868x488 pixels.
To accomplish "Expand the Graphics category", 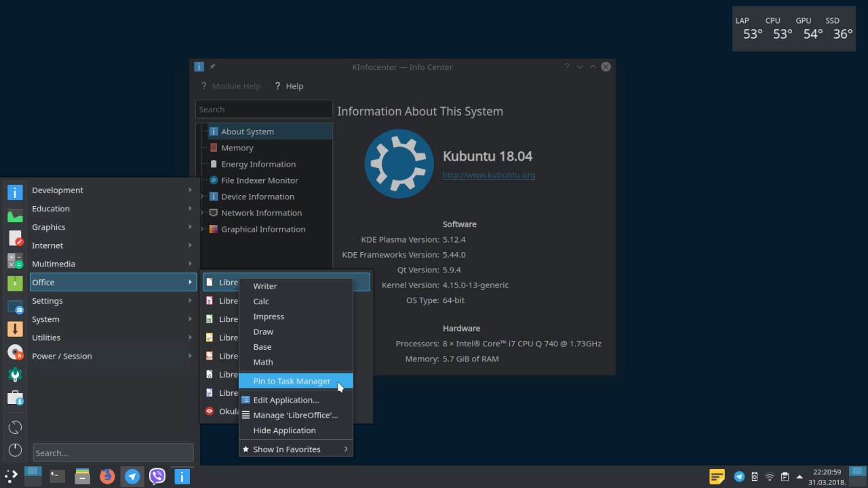I will tap(113, 227).
